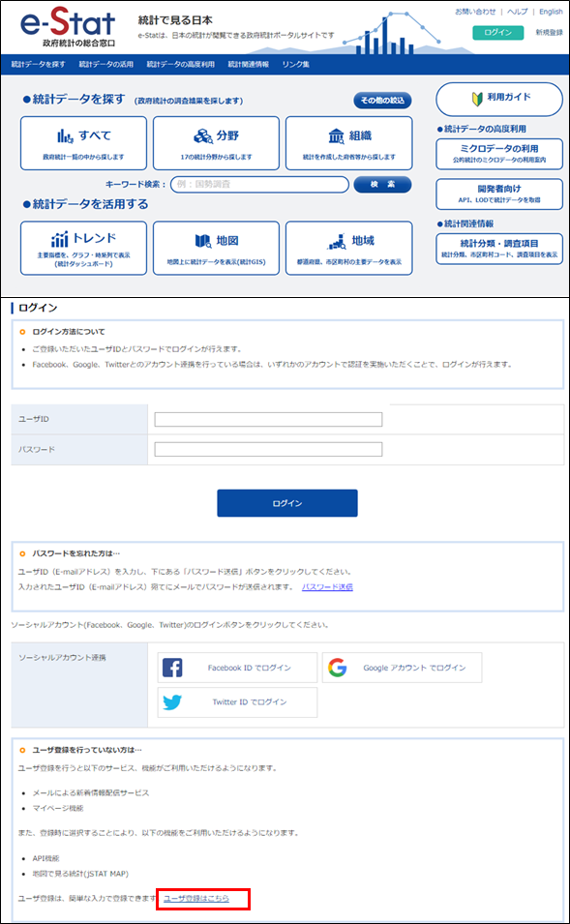570x924 pixels.
Task: Open the 分野 category icon card
Action: pyautogui.click(x=217, y=143)
